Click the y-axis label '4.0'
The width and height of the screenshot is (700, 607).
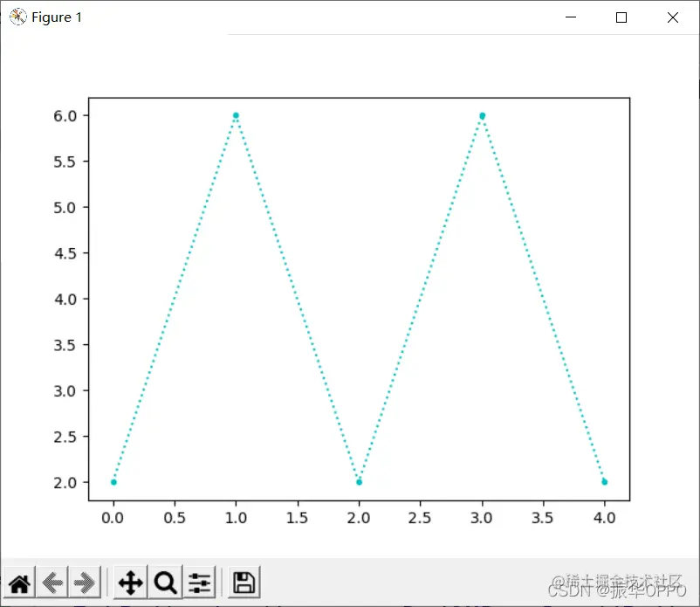click(x=65, y=300)
